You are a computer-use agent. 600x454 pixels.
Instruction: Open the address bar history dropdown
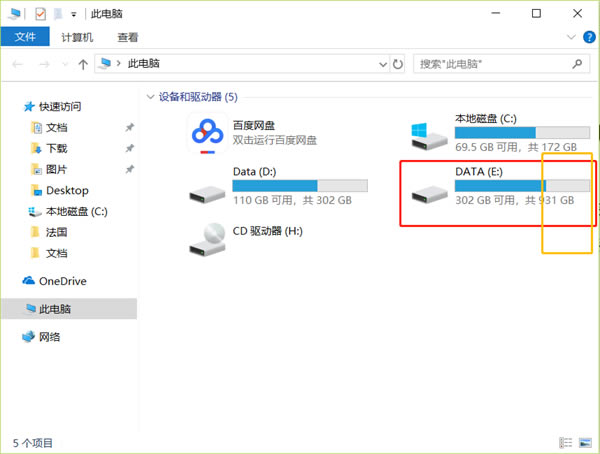(x=383, y=64)
